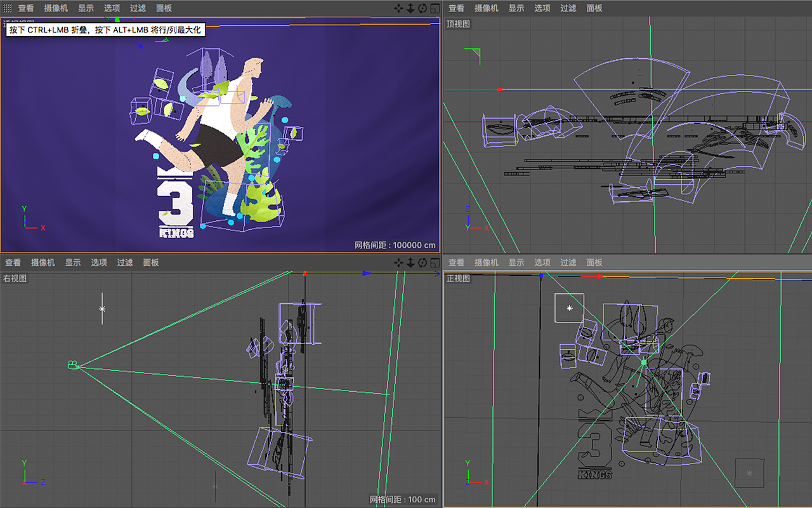Open 查看 menu above the 顶视图 viewport
Image resolution: width=812 pixels, height=508 pixels.
[x=456, y=8]
